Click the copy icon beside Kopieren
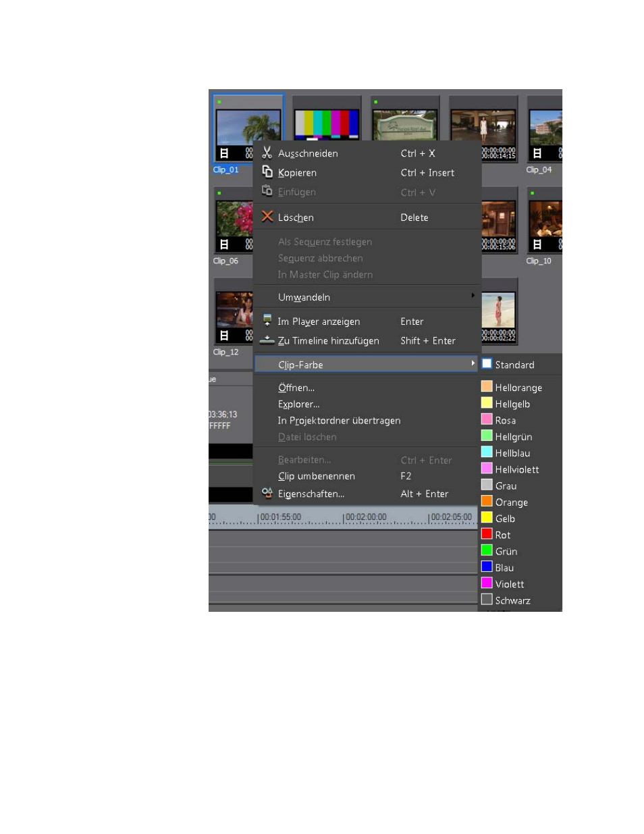This screenshot has height=834, width=644. click(267, 172)
